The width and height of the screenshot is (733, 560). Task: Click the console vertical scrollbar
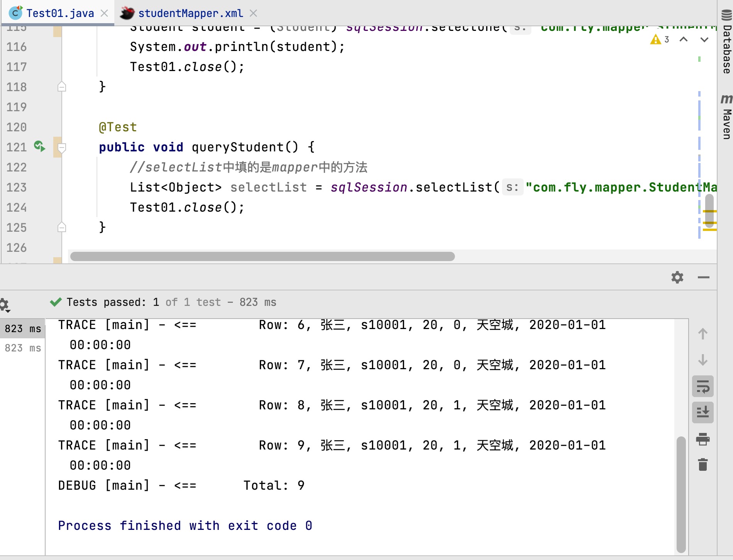pyautogui.click(x=681, y=494)
